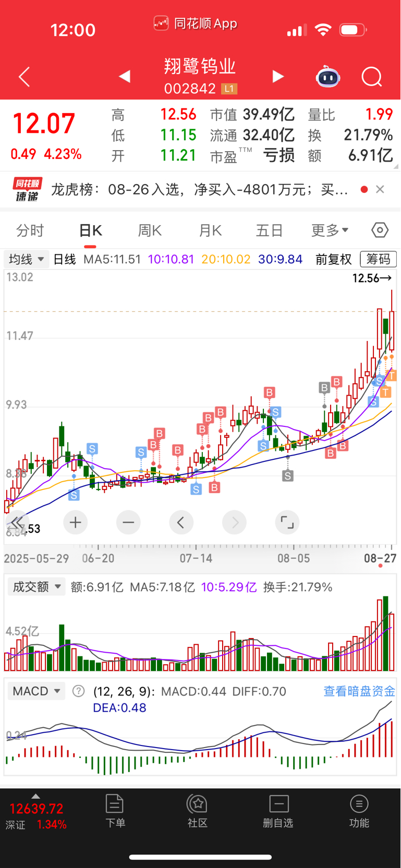Read the 龙虎榜 08-26 news headline
The width and height of the screenshot is (401, 868).
pos(199,189)
